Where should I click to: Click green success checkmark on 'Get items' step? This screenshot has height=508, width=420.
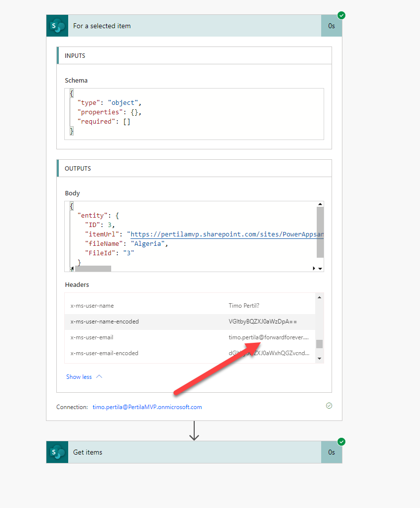[341, 442]
